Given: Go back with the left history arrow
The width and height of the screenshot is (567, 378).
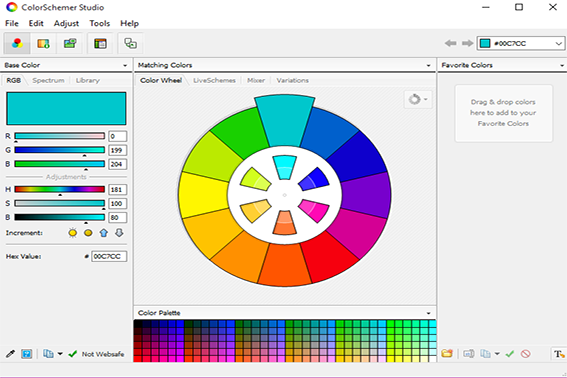Looking at the screenshot, I should pyautogui.click(x=450, y=43).
